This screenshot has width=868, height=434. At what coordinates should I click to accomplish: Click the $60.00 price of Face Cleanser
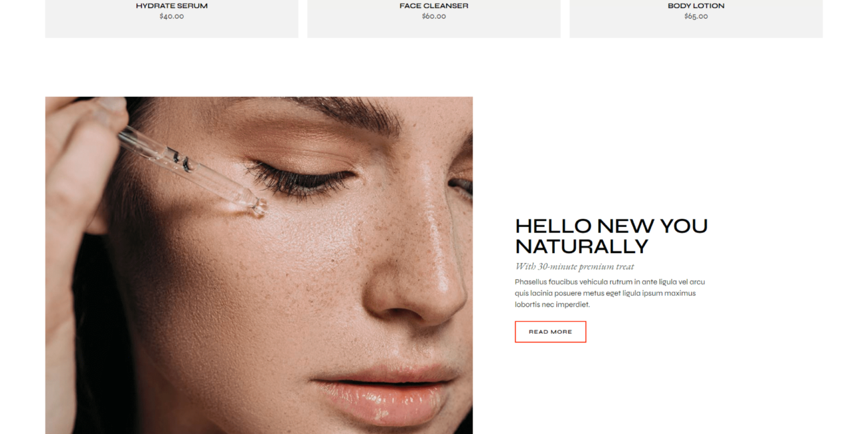point(434,17)
